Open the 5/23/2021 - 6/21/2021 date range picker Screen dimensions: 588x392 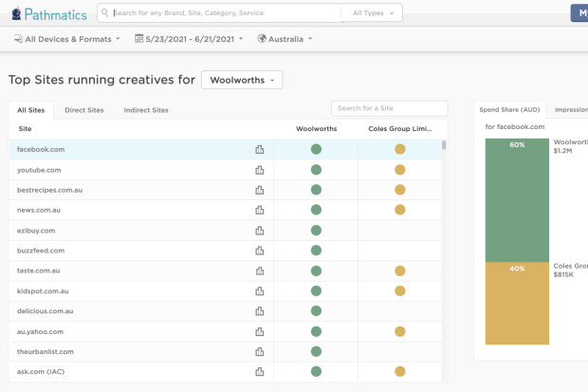pyautogui.click(x=189, y=39)
